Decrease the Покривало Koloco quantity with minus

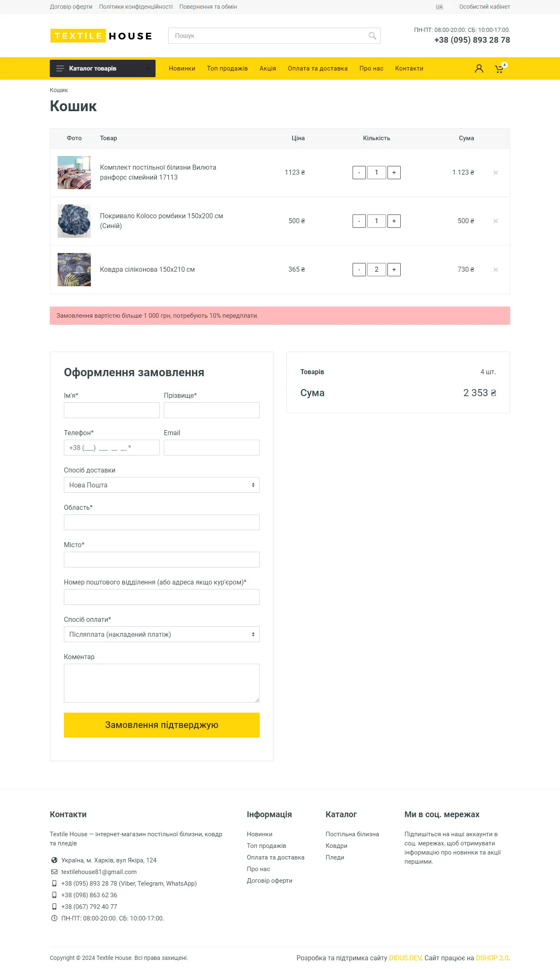coord(359,221)
